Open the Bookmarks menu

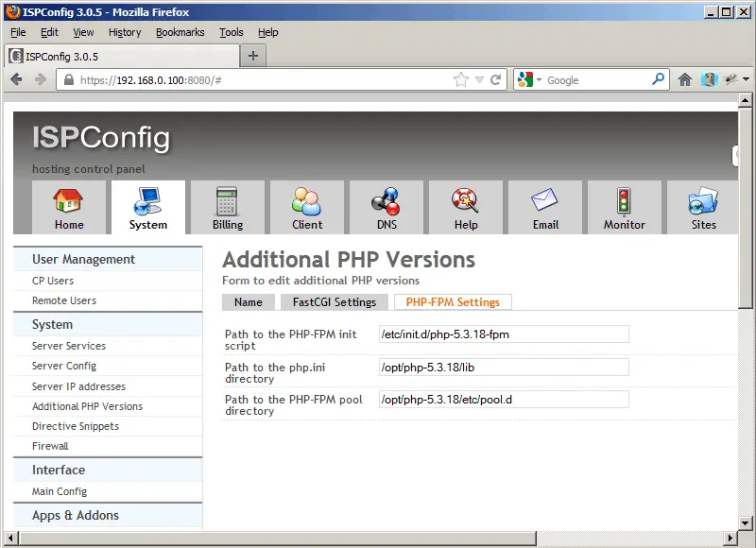(180, 32)
